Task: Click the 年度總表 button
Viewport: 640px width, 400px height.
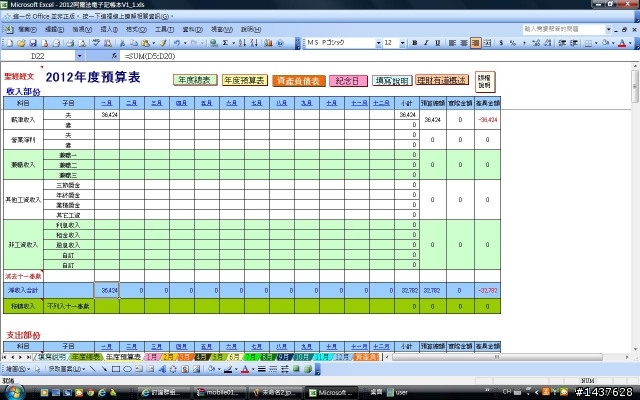Action: 195,80
